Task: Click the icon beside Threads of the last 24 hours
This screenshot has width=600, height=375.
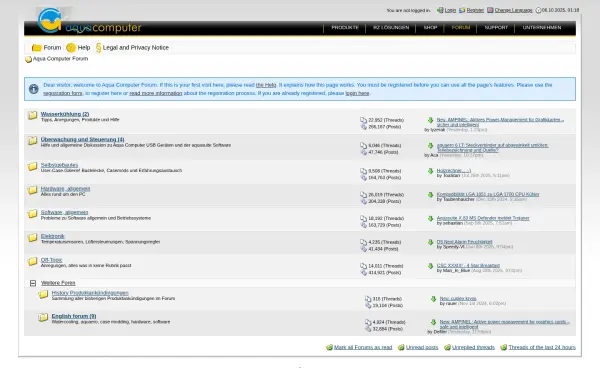Action: 504,347
